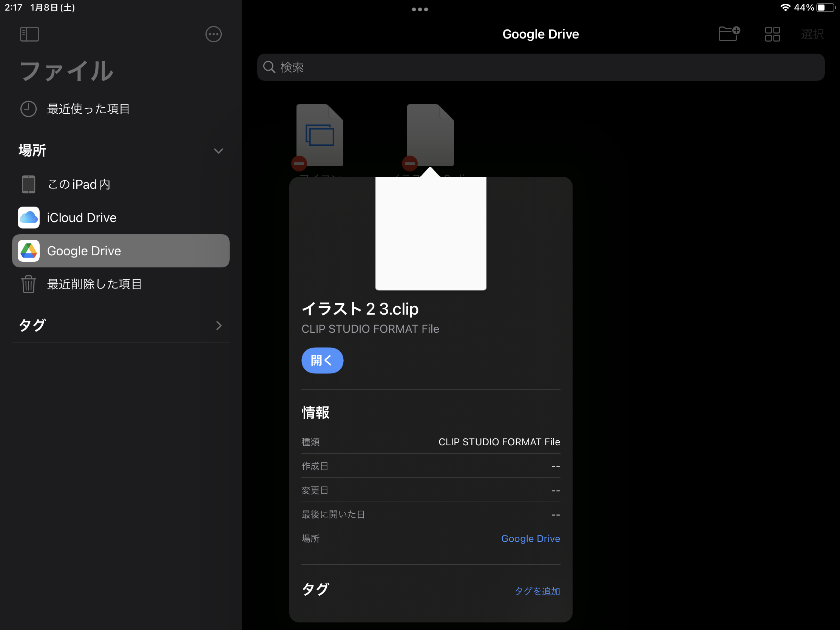Click the 検索 search field
The width and height of the screenshot is (840, 630).
(x=540, y=67)
